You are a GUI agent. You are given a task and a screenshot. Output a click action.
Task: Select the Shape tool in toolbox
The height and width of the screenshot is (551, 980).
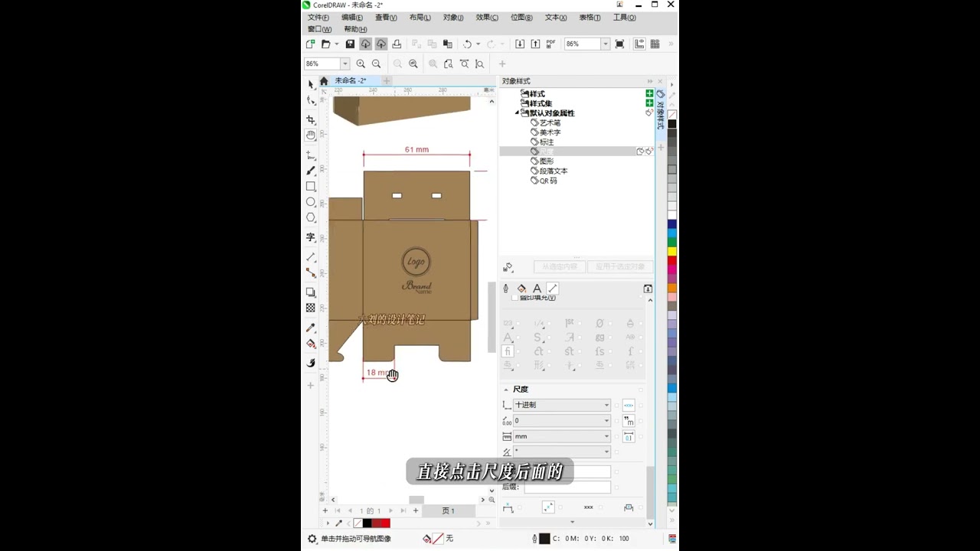point(310,100)
